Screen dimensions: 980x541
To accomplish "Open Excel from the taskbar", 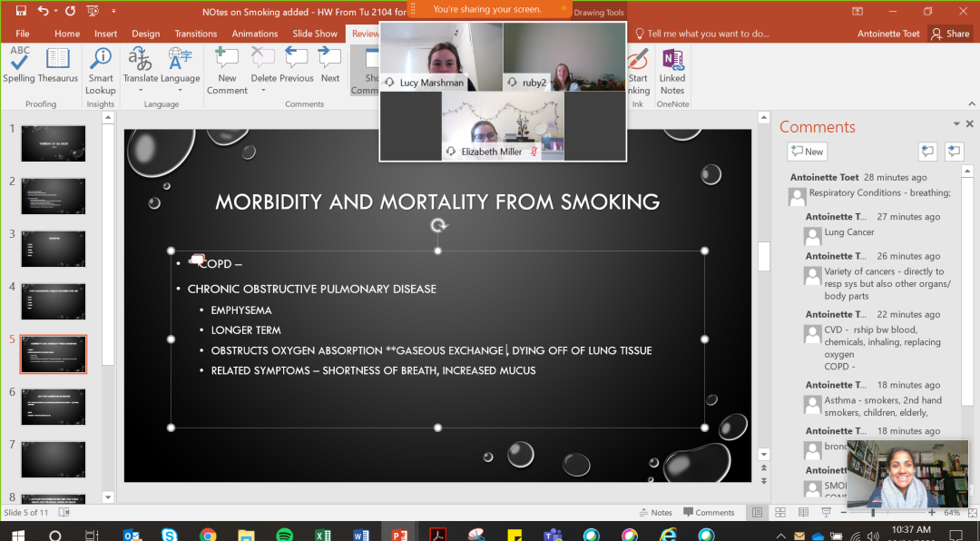I will tap(322, 535).
